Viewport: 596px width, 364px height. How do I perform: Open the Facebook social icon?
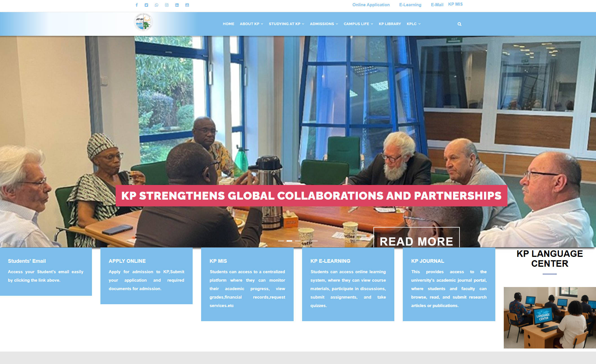[x=137, y=5]
